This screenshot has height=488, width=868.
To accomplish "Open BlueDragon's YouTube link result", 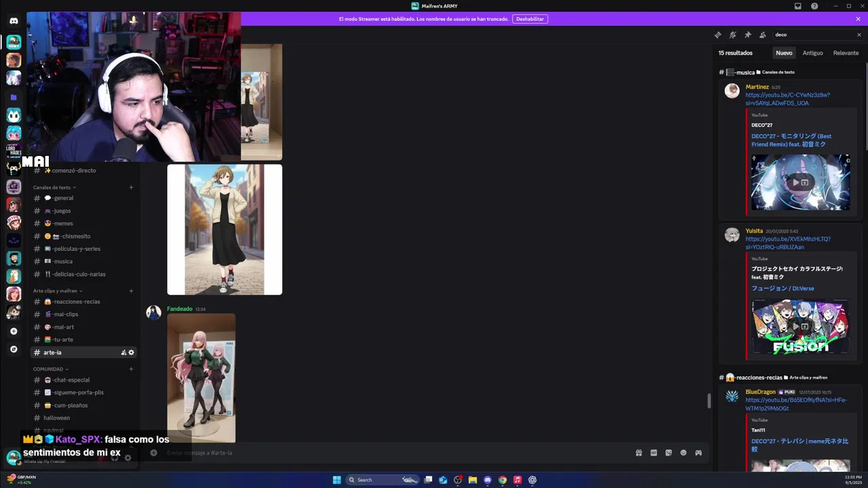I will click(795, 404).
